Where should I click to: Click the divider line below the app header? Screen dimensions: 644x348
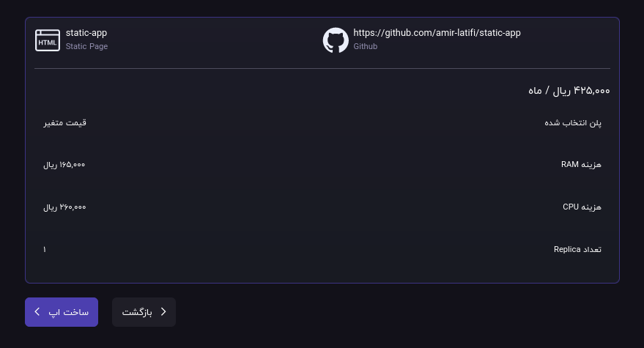tap(322, 69)
